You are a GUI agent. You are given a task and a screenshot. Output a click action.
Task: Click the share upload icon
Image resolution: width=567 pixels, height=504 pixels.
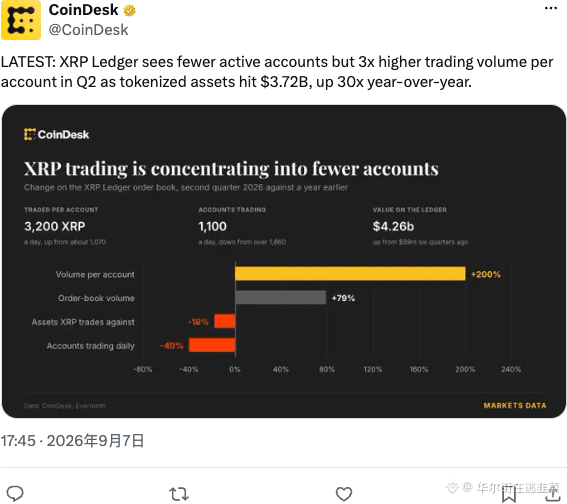tap(552, 494)
